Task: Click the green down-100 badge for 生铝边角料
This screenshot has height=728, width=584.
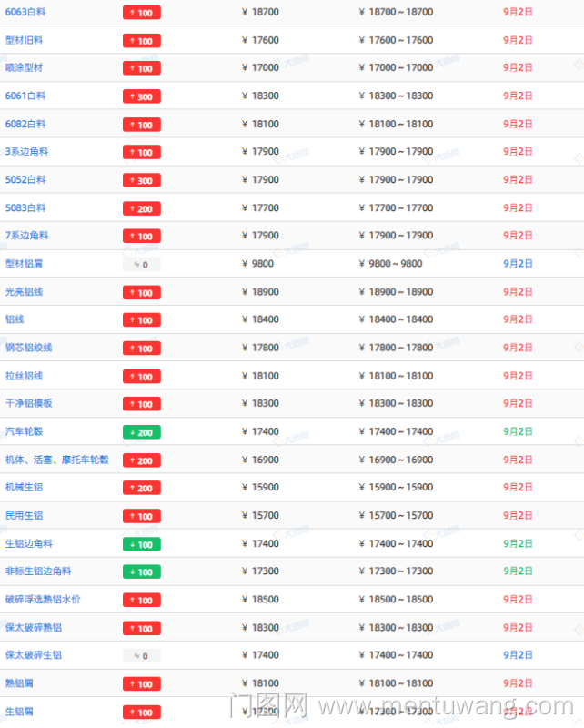Action: [x=141, y=544]
